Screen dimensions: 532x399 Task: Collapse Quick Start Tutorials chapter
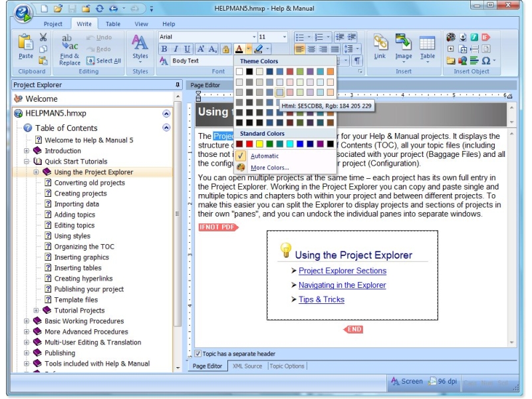[27, 162]
